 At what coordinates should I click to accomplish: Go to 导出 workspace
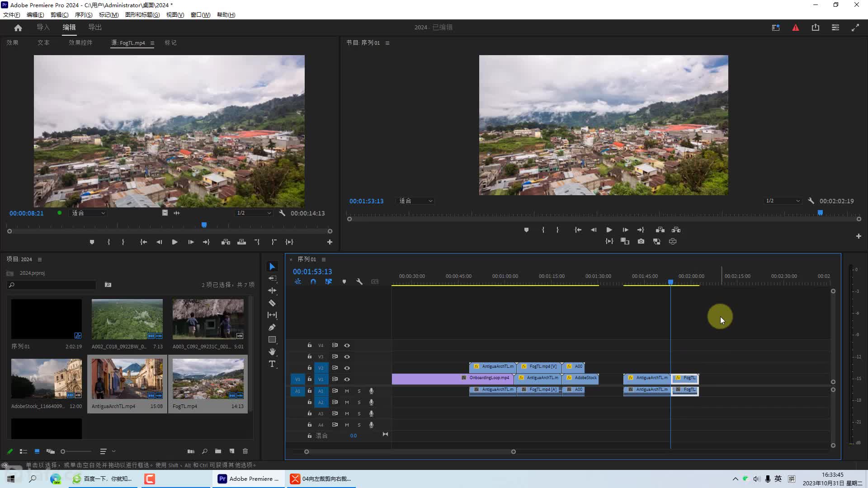click(x=94, y=28)
